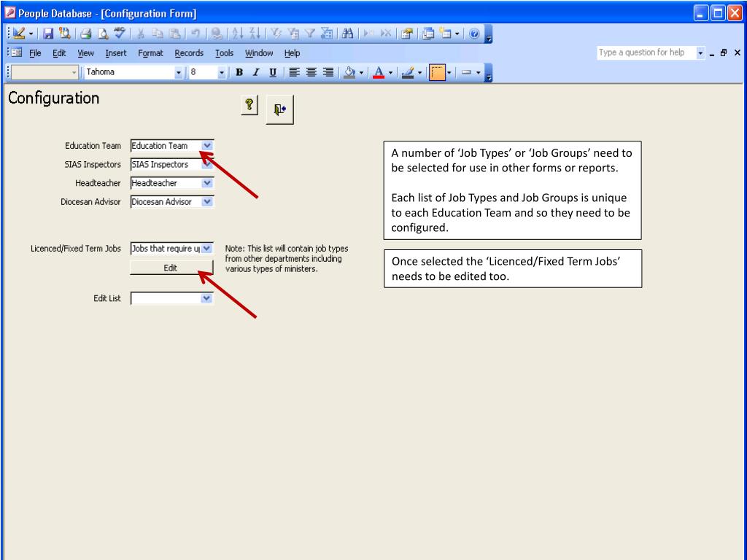Click the form control menu icon beside File
Viewport: 747px width, 560px height.
pos(17,52)
